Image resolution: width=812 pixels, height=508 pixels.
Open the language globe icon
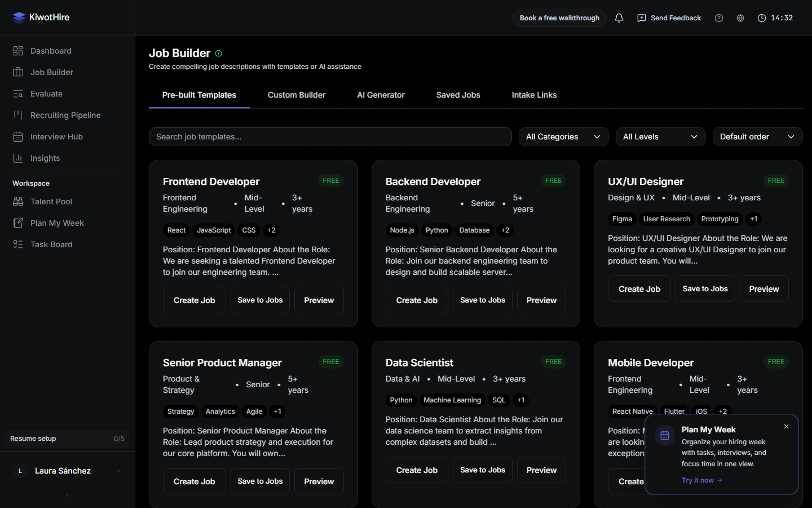740,18
